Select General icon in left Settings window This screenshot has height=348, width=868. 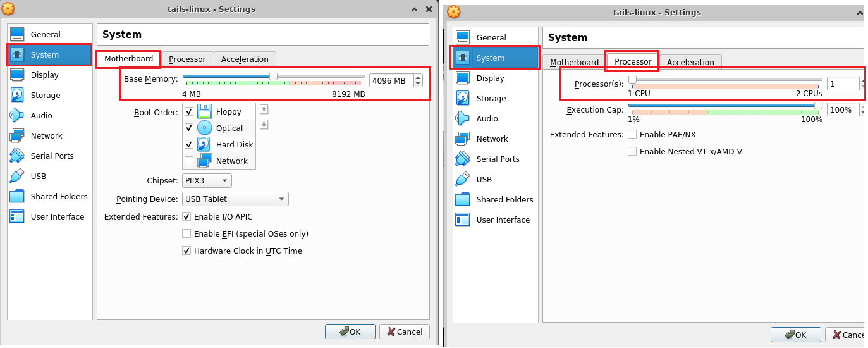18,34
